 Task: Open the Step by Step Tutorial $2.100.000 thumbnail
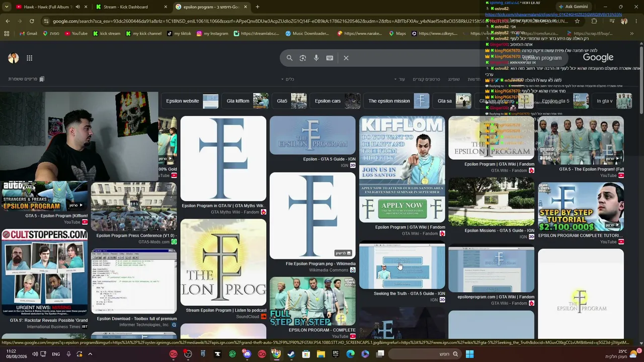pyautogui.click(x=581, y=207)
